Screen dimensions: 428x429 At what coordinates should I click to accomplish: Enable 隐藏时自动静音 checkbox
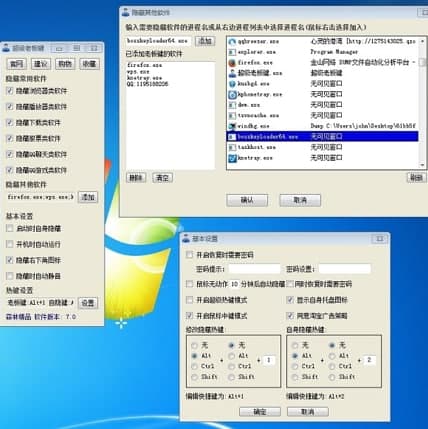(x=10, y=276)
